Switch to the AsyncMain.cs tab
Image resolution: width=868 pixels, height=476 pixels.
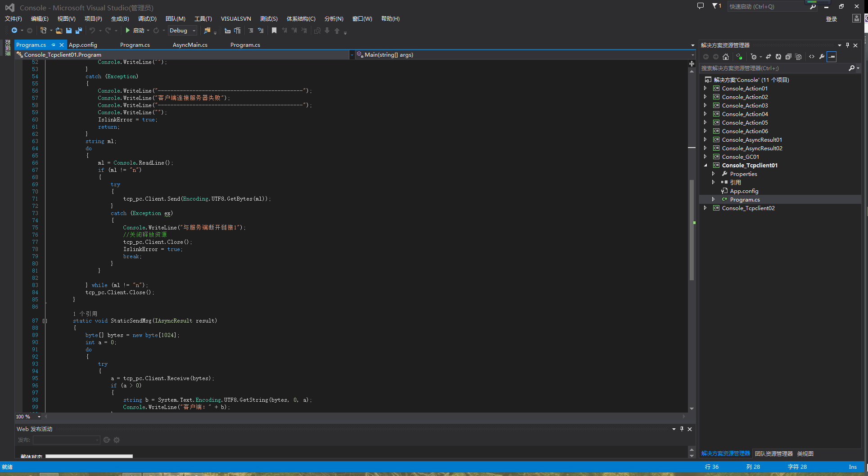pyautogui.click(x=190, y=45)
